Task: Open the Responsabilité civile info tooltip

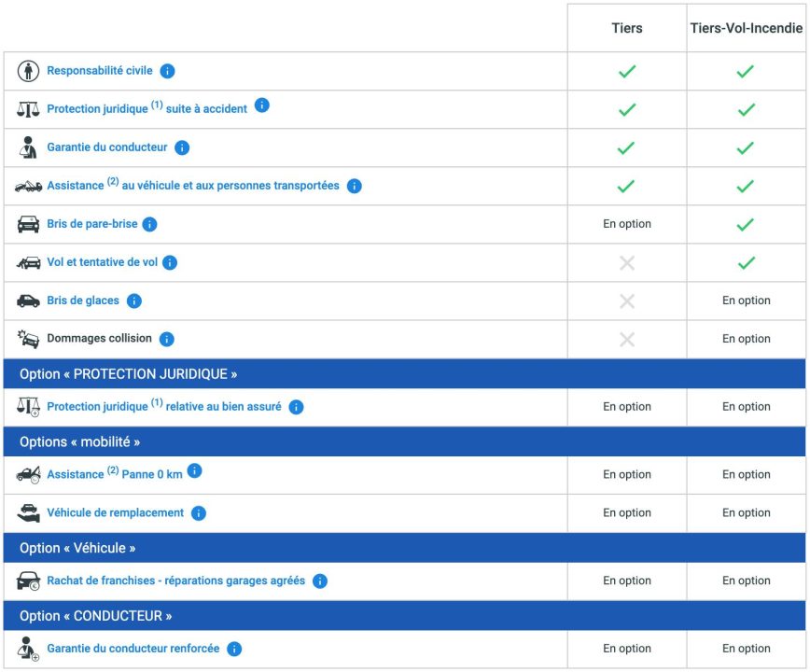Action: coord(165,70)
